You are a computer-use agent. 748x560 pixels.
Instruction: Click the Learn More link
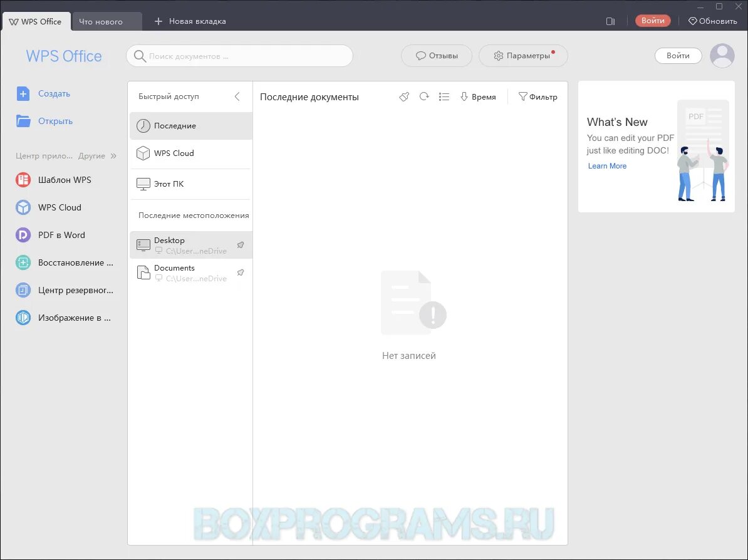607,165
